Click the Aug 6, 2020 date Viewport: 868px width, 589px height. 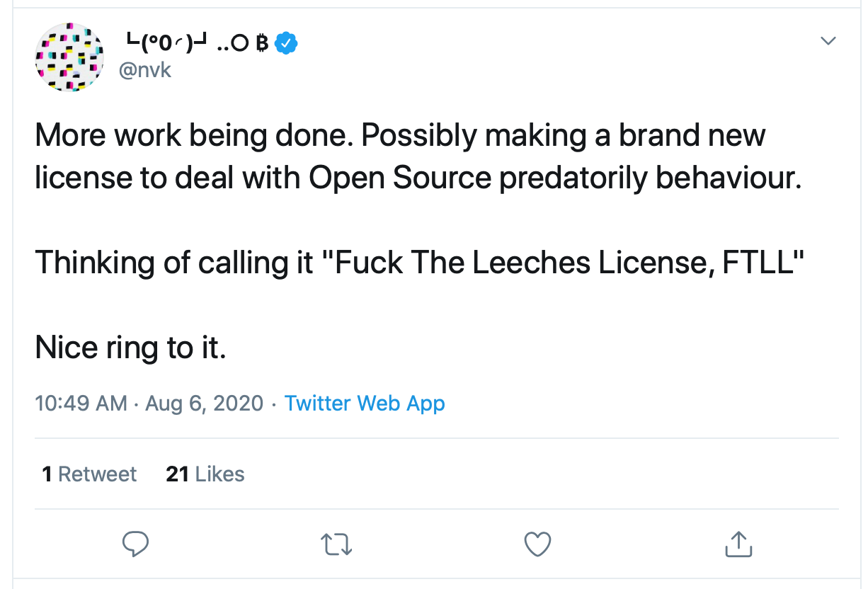click(204, 404)
